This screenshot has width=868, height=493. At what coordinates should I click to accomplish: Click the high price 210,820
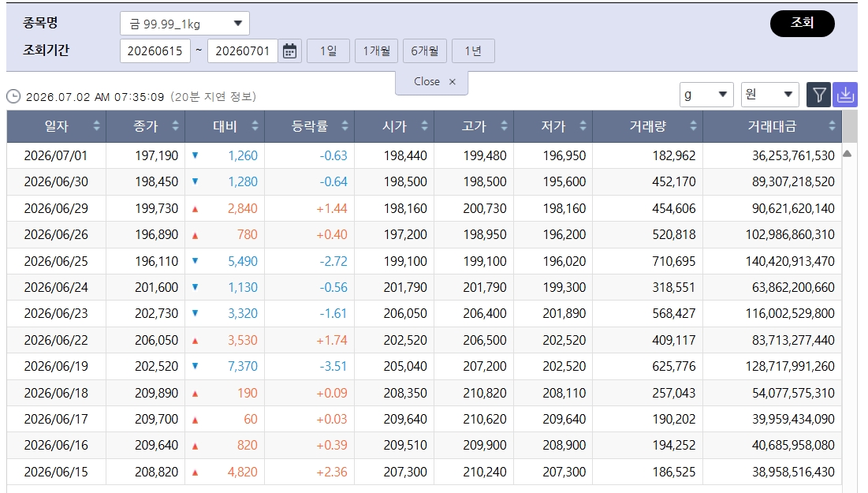point(485,393)
